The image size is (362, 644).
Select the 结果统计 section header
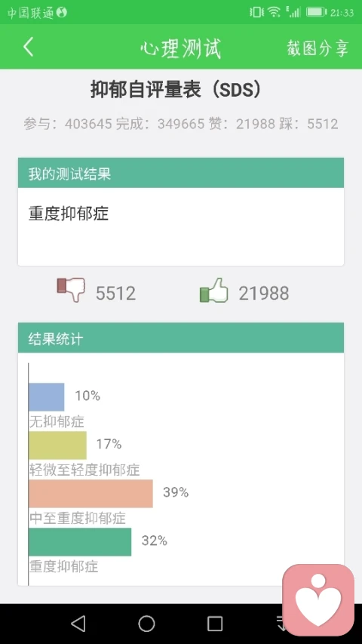[181, 338]
